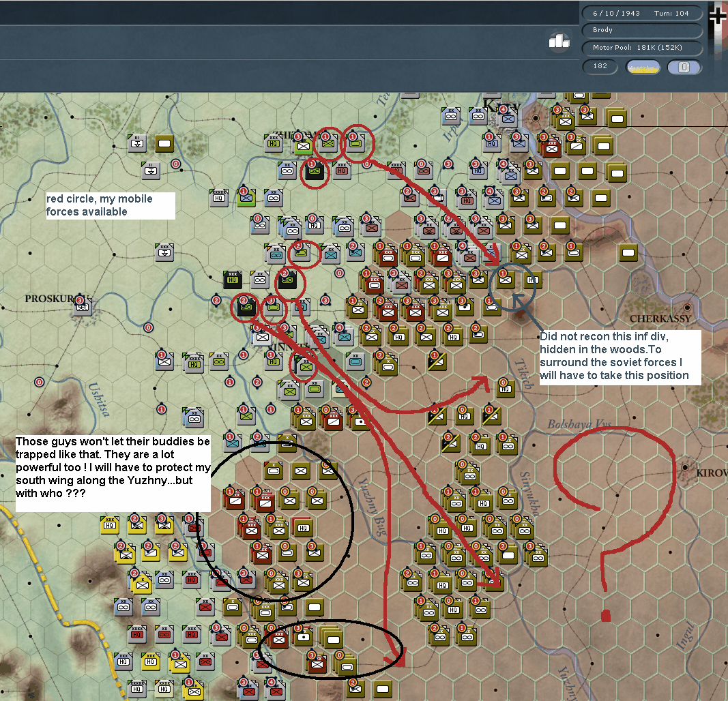
Task: Click the lone red 0 marker south of Proskurov
Action: (148, 327)
